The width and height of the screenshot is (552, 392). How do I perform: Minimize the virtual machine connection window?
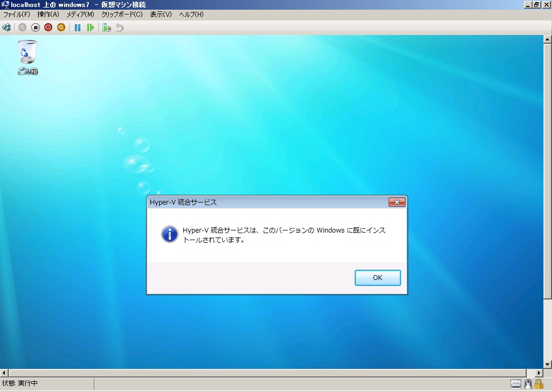pyautogui.click(x=528, y=4)
